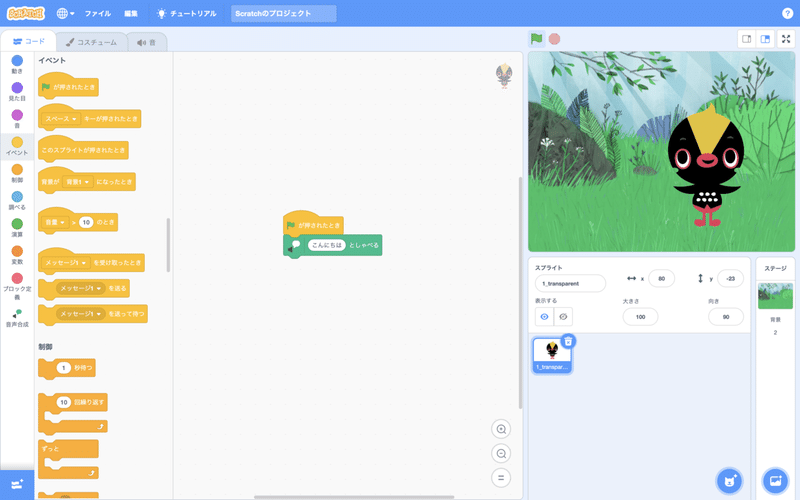Click the project title field
800x500 pixels.
[x=284, y=13]
